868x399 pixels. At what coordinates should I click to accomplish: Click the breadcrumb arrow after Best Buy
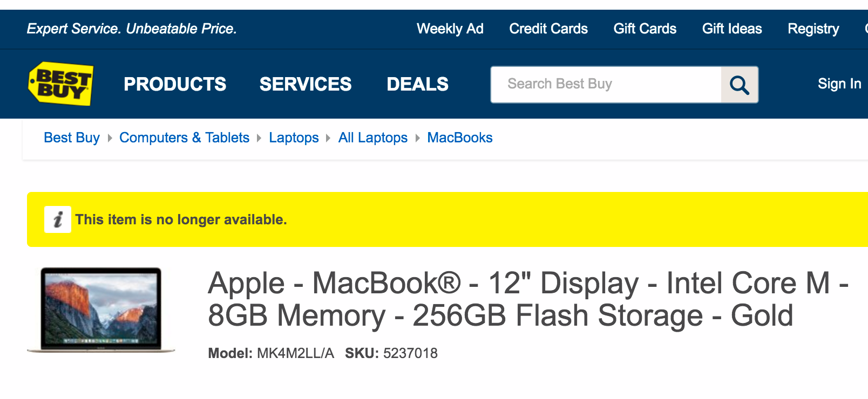(109, 138)
